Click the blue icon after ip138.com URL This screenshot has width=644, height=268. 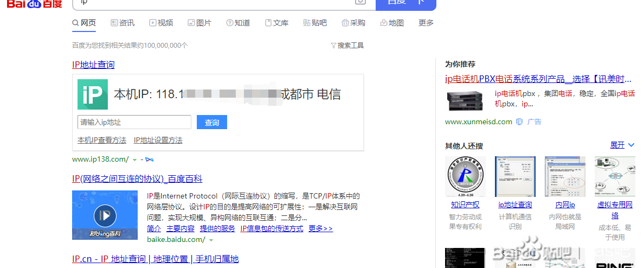pyautogui.click(x=150, y=159)
